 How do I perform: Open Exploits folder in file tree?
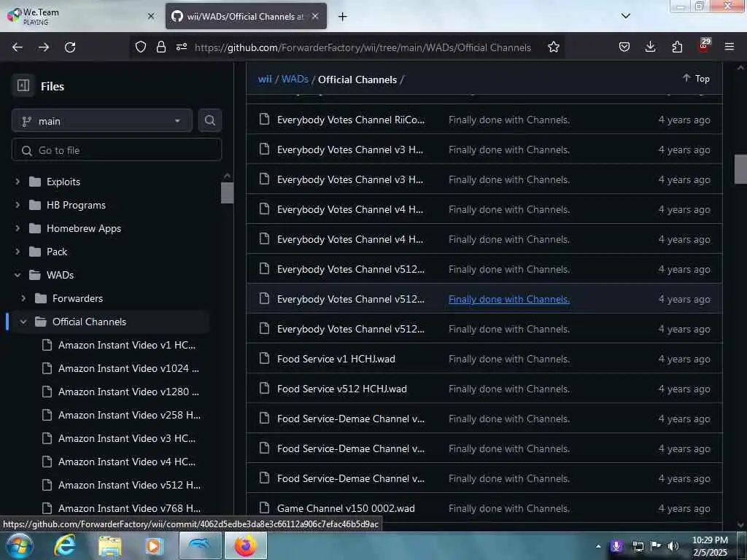point(63,182)
